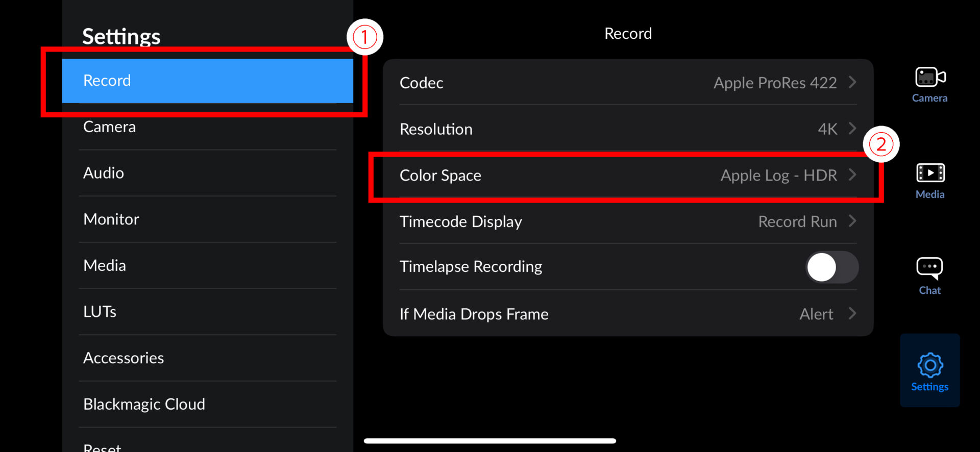Screen dimensions: 980x452
Task: Select the Record settings category
Action: [x=207, y=81]
